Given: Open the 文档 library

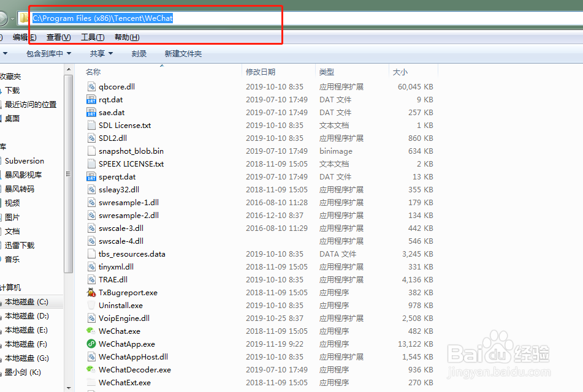Looking at the screenshot, I should (12, 231).
